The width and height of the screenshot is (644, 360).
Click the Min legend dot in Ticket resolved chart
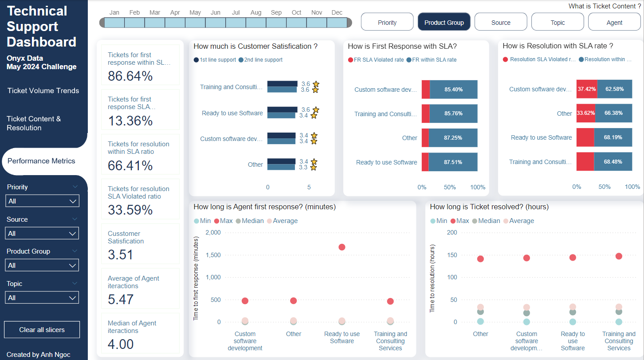[433, 221]
